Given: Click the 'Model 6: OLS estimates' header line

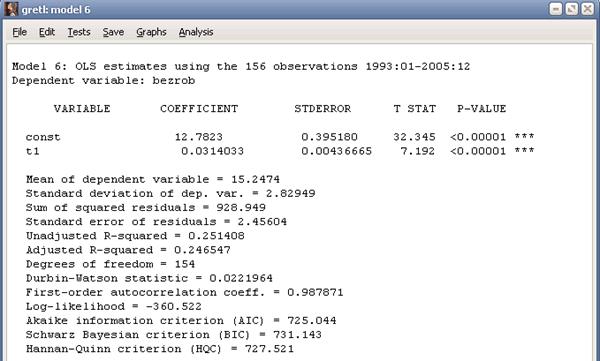Looking at the screenshot, I should tap(241, 66).
